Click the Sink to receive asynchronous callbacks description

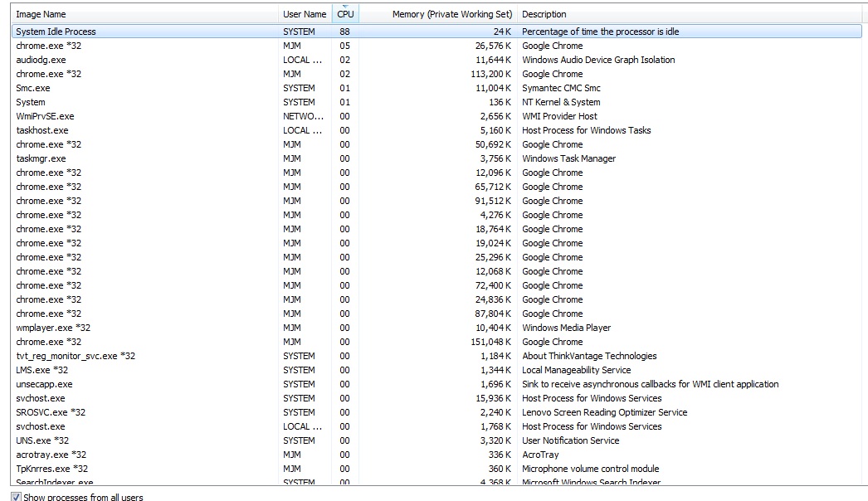click(650, 384)
